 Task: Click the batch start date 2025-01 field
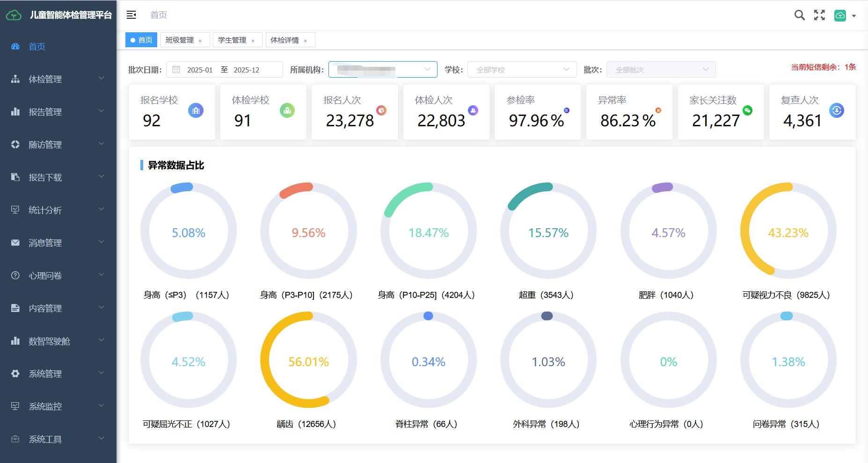(x=200, y=70)
